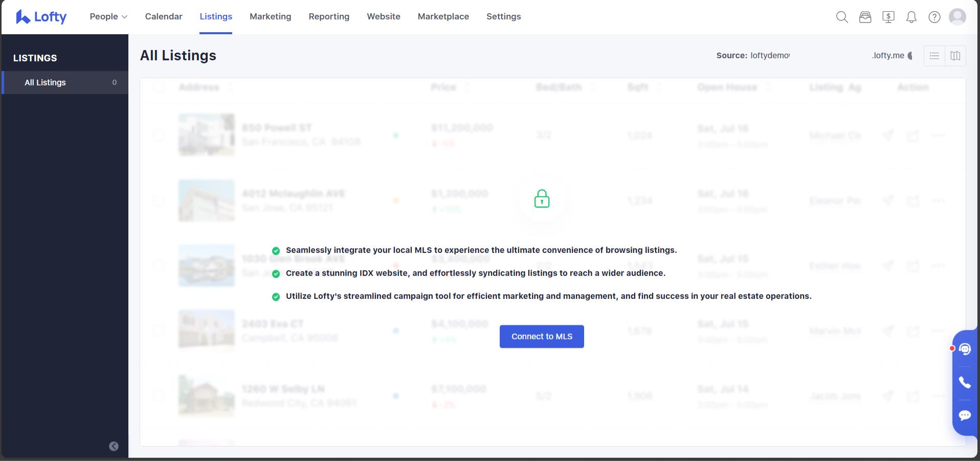The height and width of the screenshot is (461, 980).
Task: Switch to list view layout
Action: point(934,56)
